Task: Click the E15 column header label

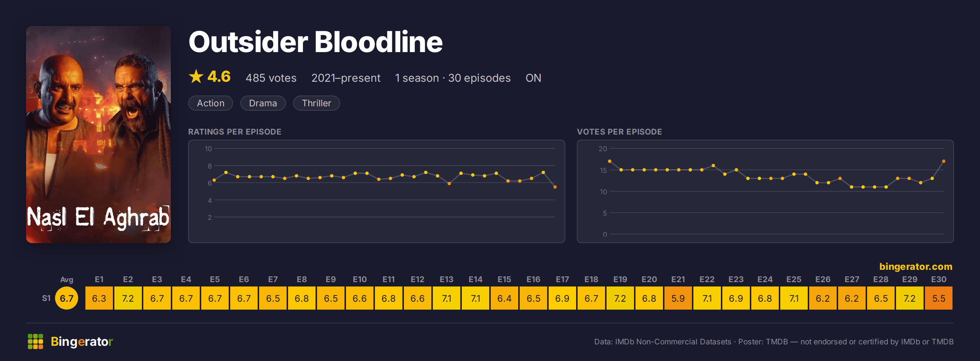Action: [504, 279]
